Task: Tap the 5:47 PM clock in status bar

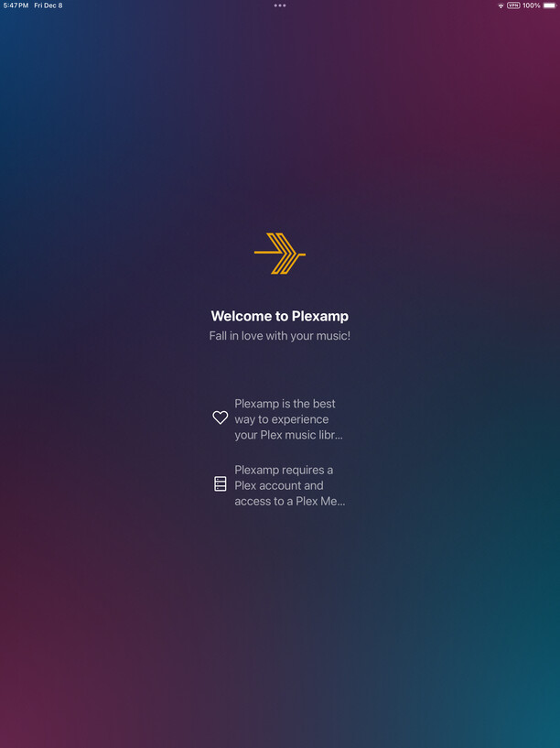Action: coord(16,5)
